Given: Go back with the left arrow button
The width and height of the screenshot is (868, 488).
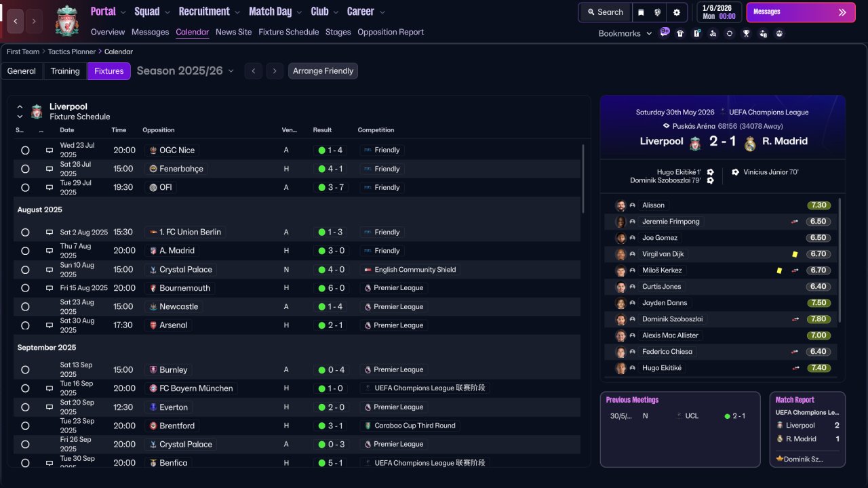Looking at the screenshot, I should click(16, 21).
